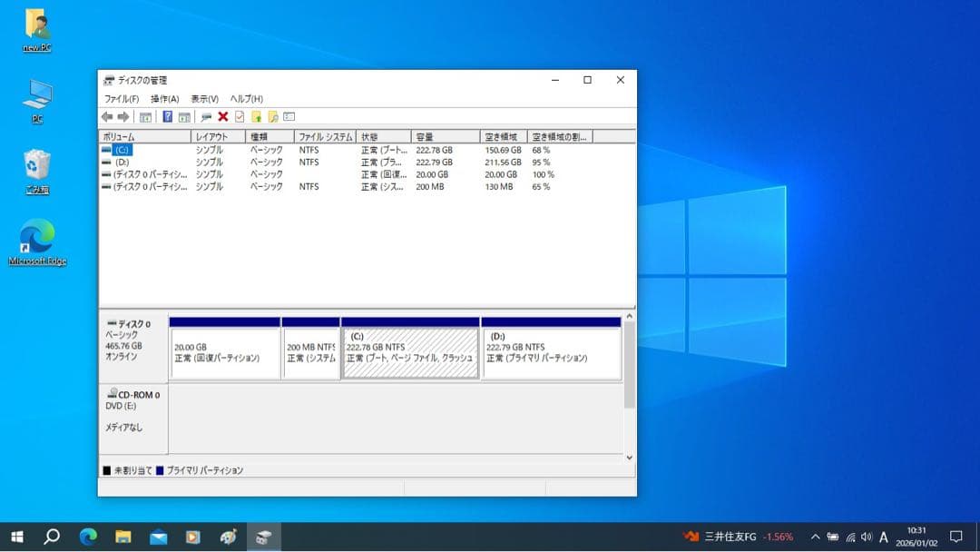
Task: Open the 表示(V) menu
Action: click(204, 98)
